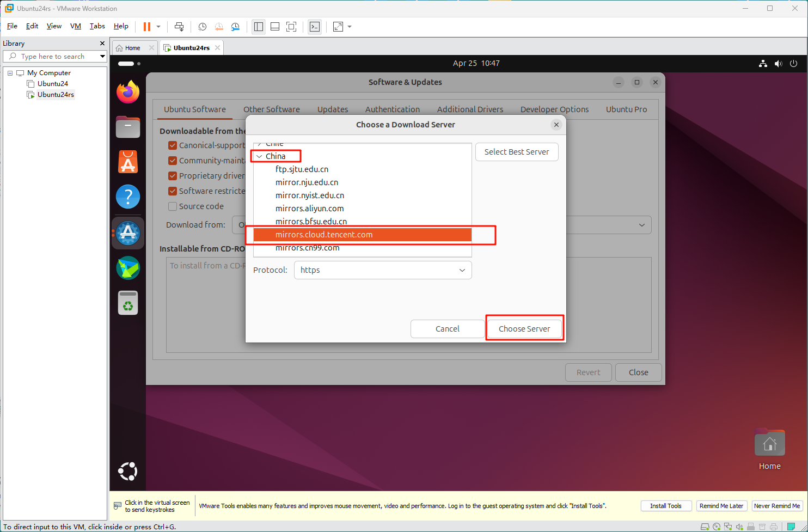Open App Center from the dock
The image size is (808, 532).
point(128,162)
